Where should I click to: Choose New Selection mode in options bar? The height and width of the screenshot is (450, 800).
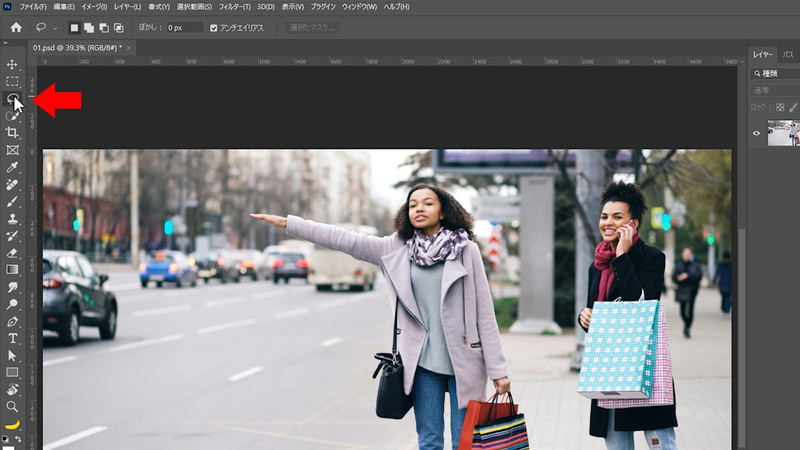(x=74, y=28)
